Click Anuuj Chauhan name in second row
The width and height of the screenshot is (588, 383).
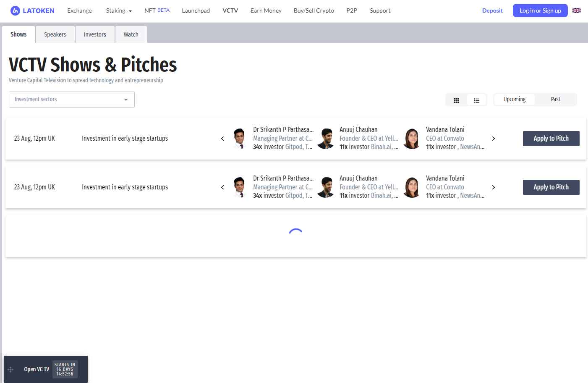(358, 178)
